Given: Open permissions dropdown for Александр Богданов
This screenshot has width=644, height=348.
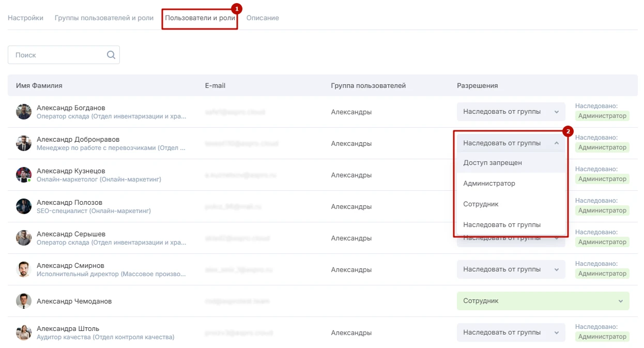Looking at the screenshot, I should click(x=511, y=112).
